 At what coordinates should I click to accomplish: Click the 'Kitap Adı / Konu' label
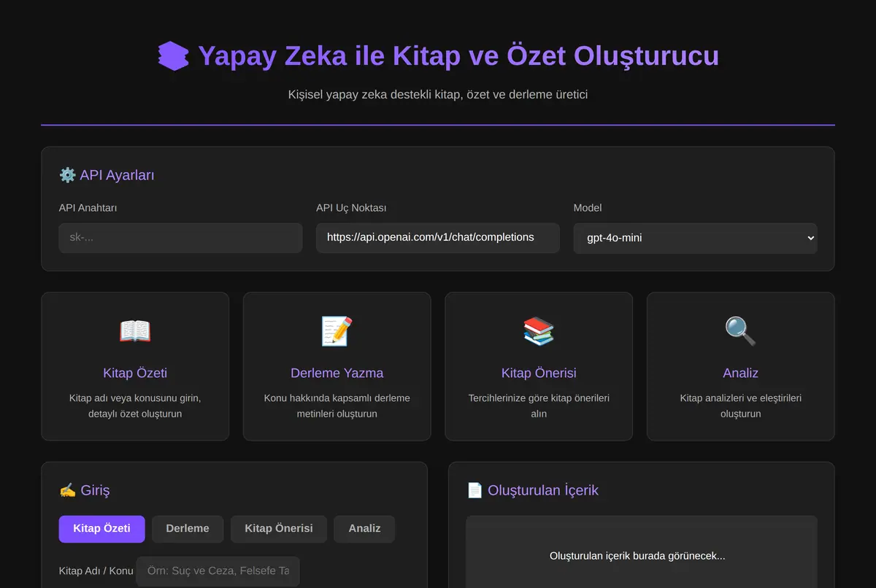tap(96, 571)
